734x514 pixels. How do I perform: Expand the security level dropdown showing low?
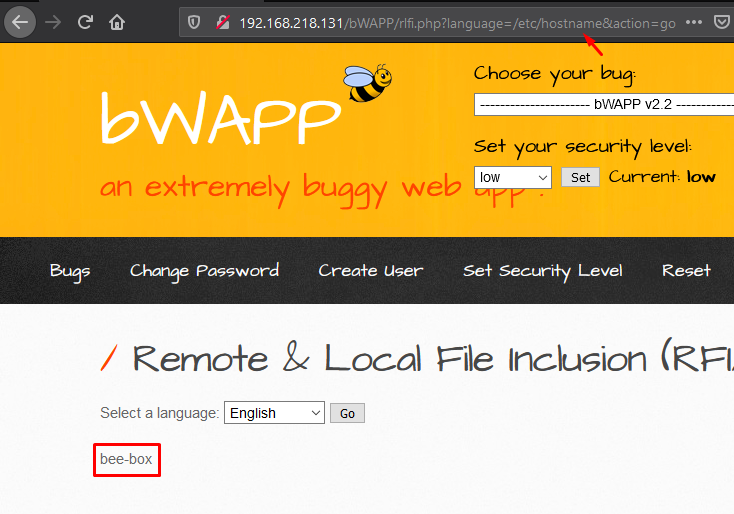pyautogui.click(x=513, y=177)
